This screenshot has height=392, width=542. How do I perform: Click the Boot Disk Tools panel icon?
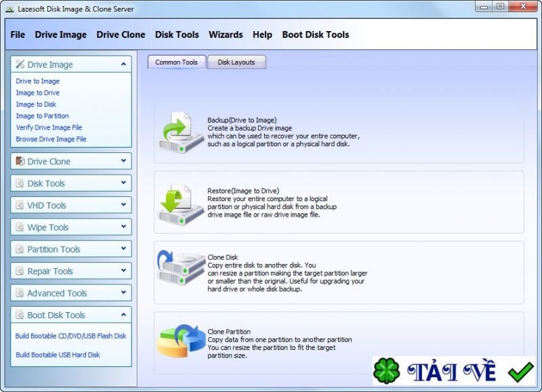pyautogui.click(x=20, y=315)
